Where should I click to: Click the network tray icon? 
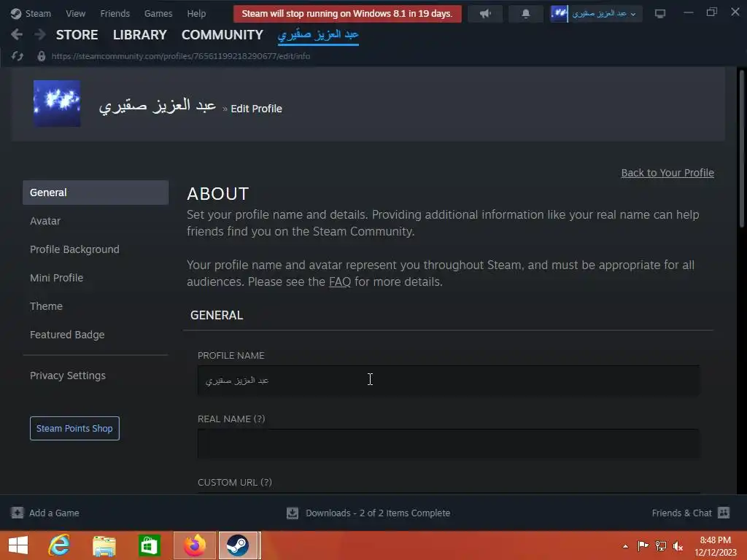tap(661, 545)
